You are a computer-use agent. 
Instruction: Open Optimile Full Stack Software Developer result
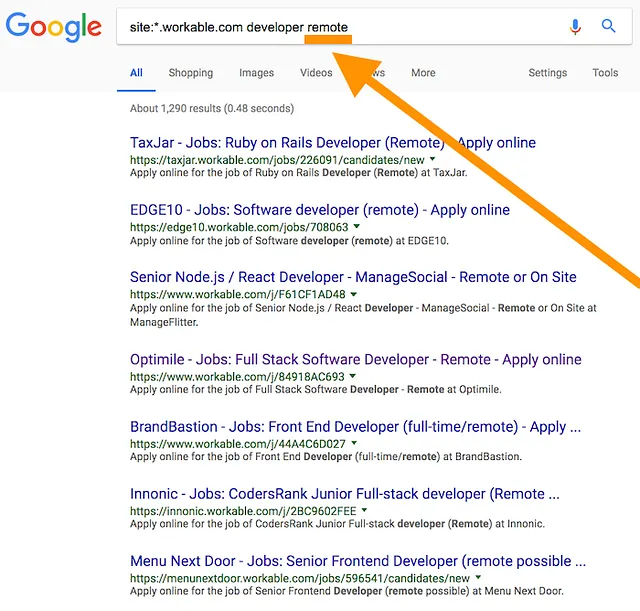click(x=356, y=360)
